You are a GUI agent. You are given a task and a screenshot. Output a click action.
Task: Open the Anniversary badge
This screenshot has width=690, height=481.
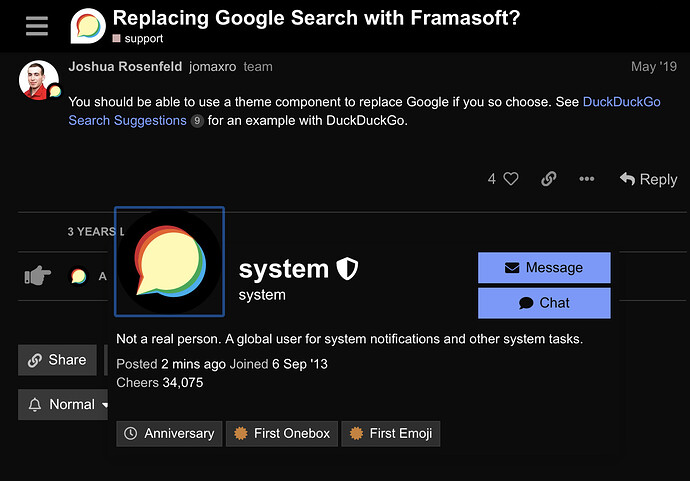click(169, 433)
